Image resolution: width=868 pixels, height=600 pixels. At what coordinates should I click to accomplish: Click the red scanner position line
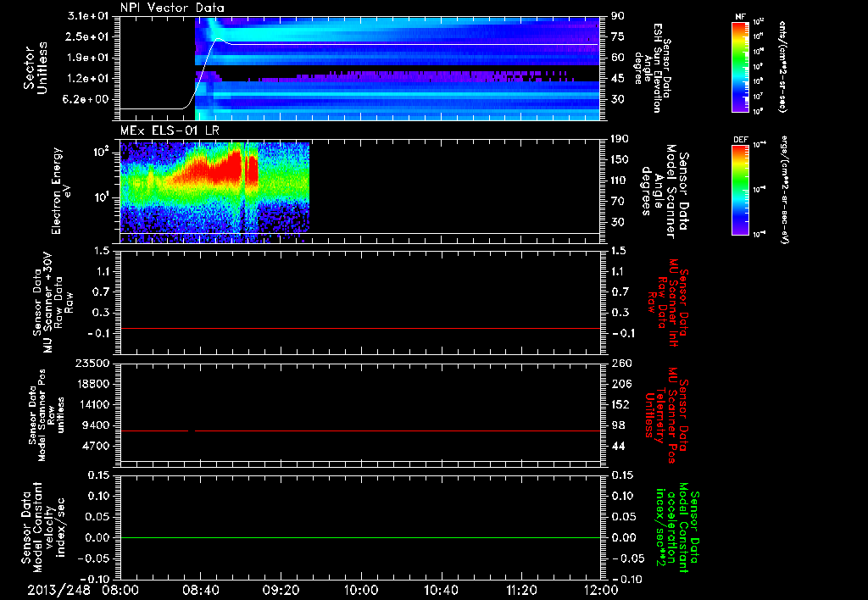click(x=359, y=431)
